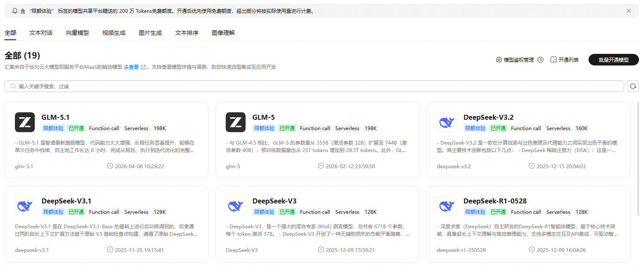Viewport: 644px width, 266px height.
Task: Click the clock icon on GLM-5.1 card
Action: (110, 166)
